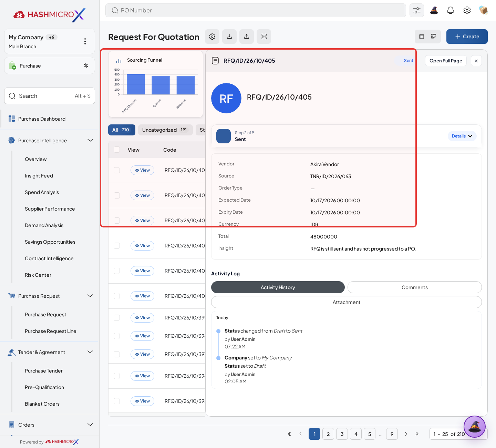The width and height of the screenshot is (496, 448).
Task: Tick the checkbox for row RFQ/ID/26/10/398
Action: coord(117,336)
